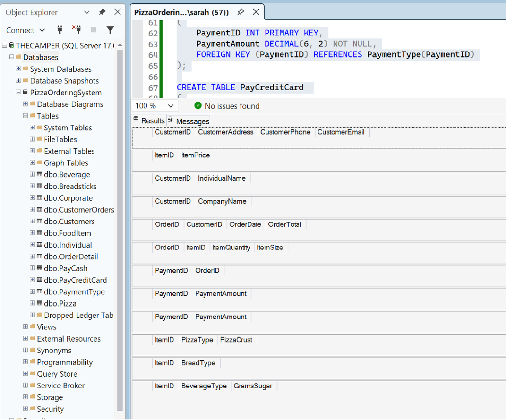
Task: Pin the PizzaOrderin...\sarah (57) query tab
Action: pyautogui.click(x=240, y=12)
